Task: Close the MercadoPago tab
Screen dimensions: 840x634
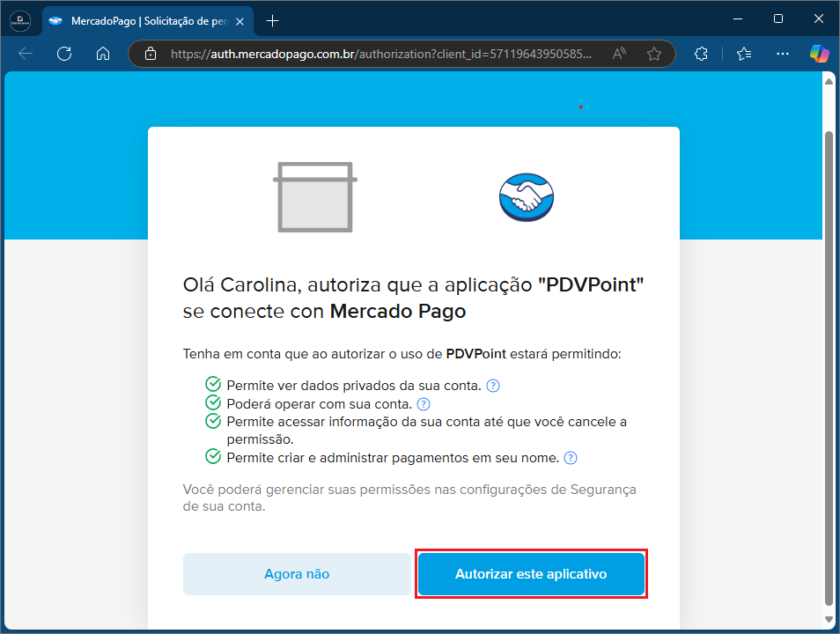Action: pyautogui.click(x=240, y=20)
